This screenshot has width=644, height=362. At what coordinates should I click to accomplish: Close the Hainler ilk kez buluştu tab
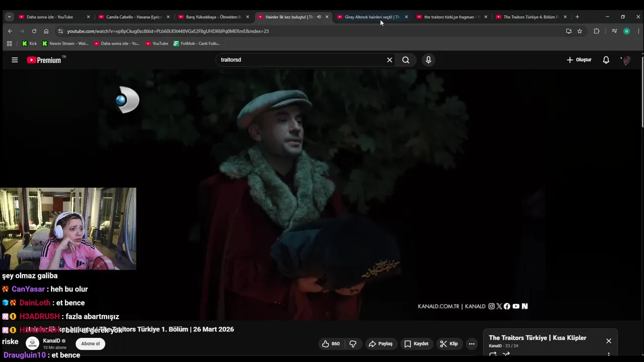coord(327,17)
